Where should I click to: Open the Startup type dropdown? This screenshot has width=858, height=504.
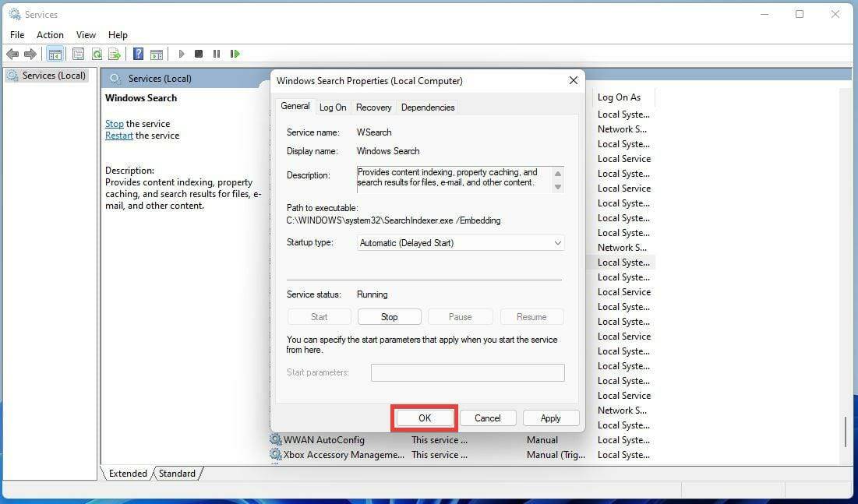[557, 242]
